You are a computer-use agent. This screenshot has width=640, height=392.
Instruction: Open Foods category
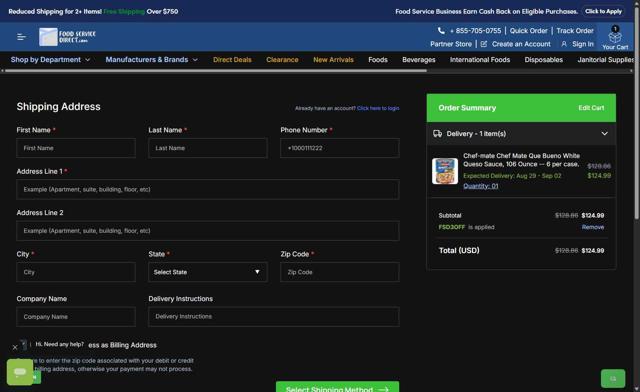pyautogui.click(x=378, y=60)
